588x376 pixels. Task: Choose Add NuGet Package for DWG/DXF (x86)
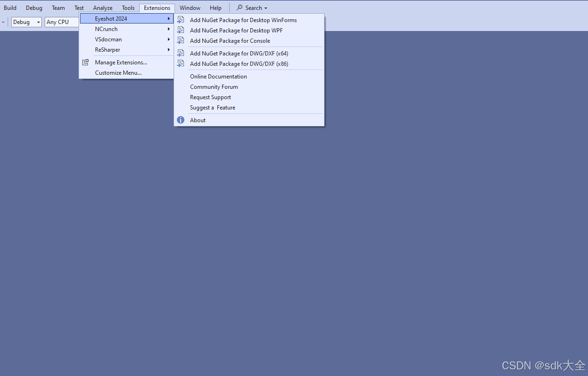pos(249,63)
